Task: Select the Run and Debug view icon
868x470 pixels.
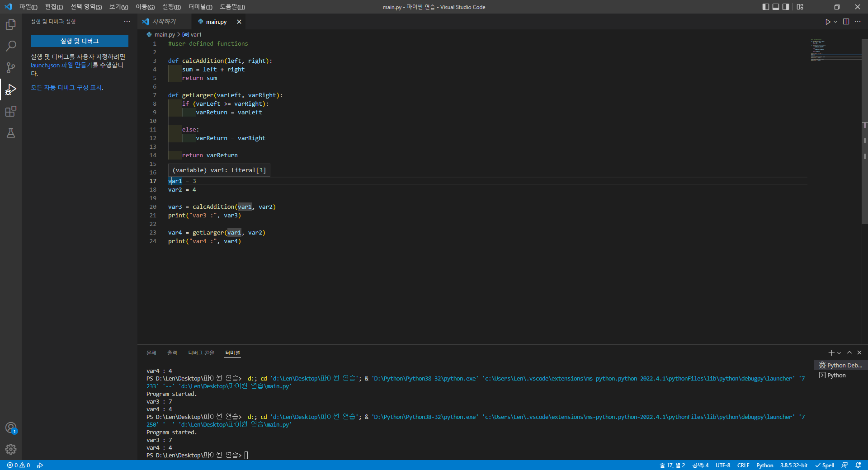Action: click(11, 89)
